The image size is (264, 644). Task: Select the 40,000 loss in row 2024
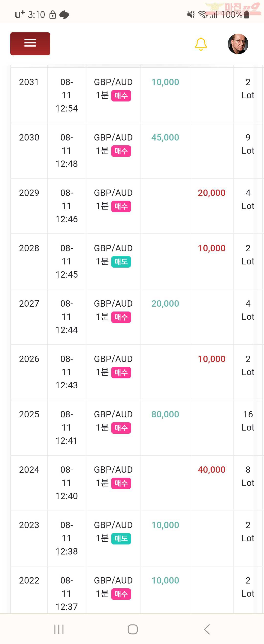(x=212, y=470)
